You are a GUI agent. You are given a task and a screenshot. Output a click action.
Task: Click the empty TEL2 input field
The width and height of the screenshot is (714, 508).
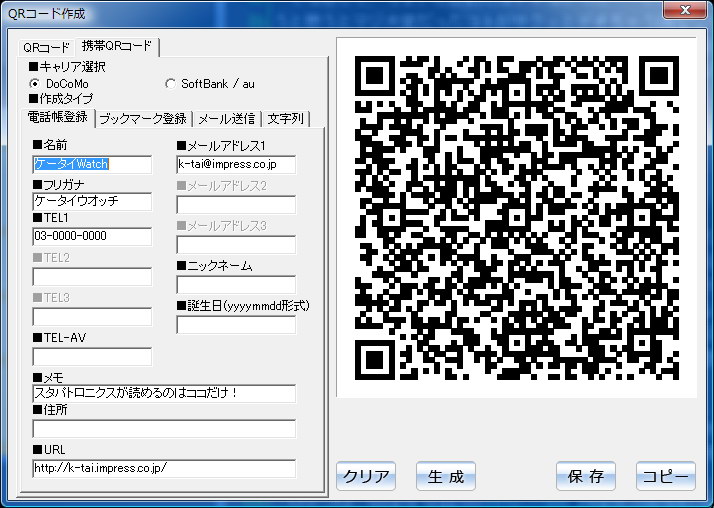coord(92,276)
